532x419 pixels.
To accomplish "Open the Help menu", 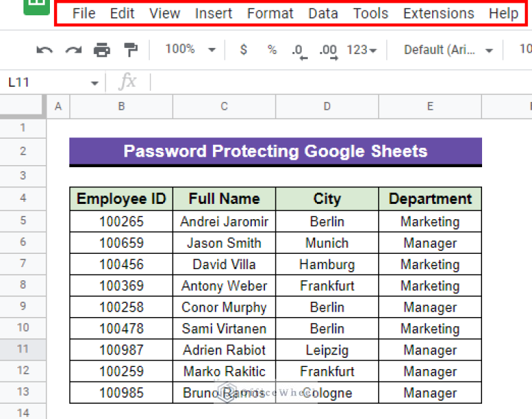I will [x=504, y=14].
